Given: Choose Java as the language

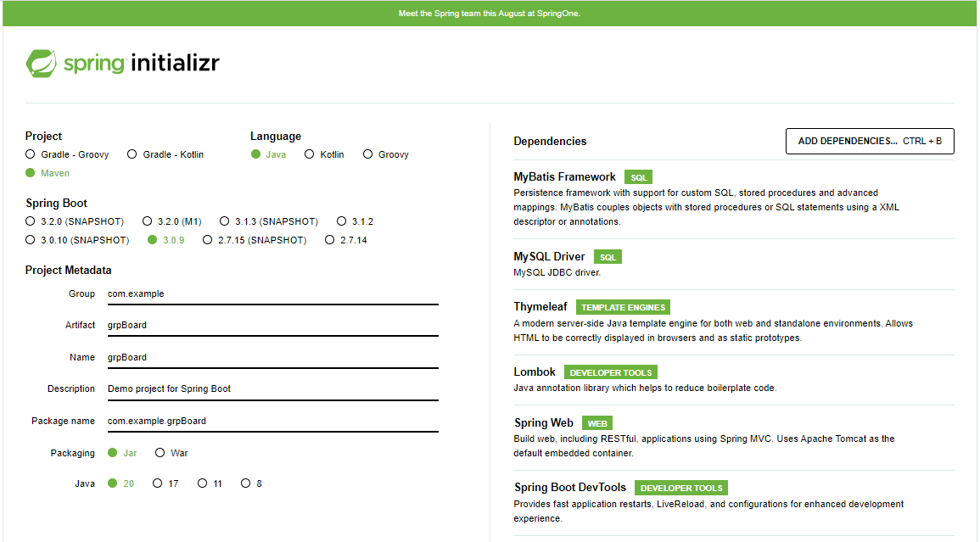Looking at the screenshot, I should 268,154.
